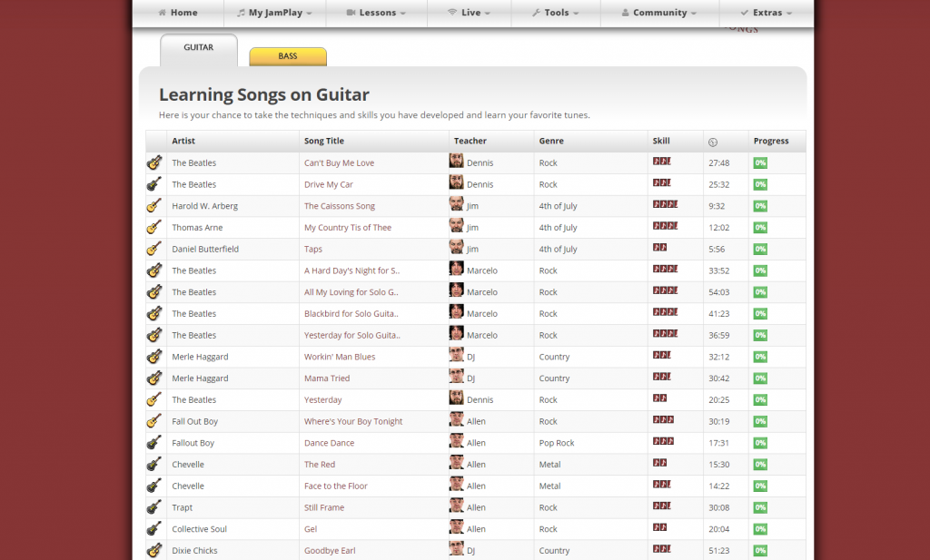Open A Hard Day's Night for S.. link

[x=351, y=270]
